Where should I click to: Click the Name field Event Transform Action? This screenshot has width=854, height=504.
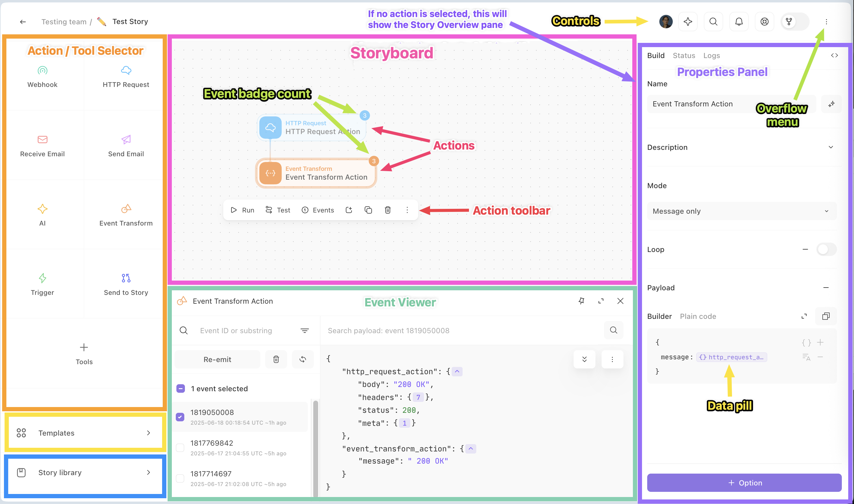click(x=731, y=104)
